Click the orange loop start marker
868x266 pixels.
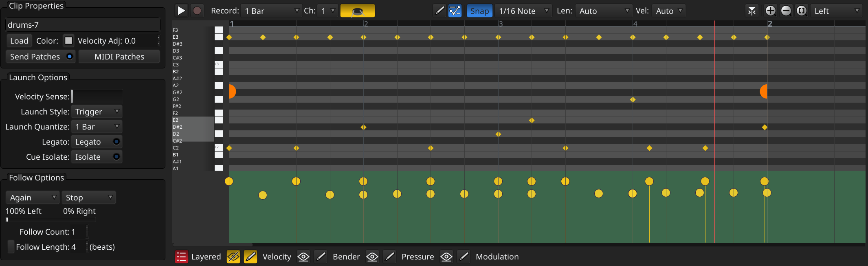tap(232, 92)
